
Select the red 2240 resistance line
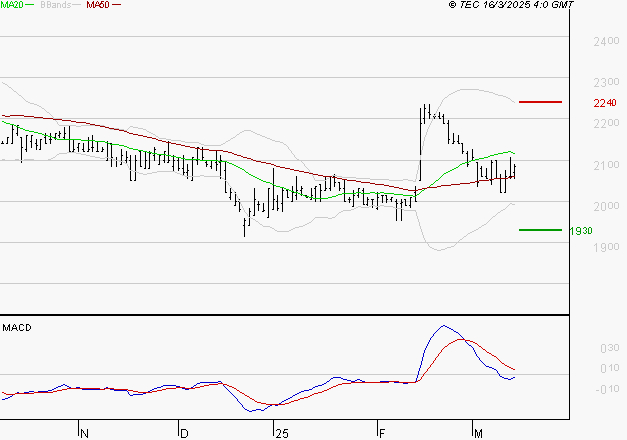[x=541, y=102]
